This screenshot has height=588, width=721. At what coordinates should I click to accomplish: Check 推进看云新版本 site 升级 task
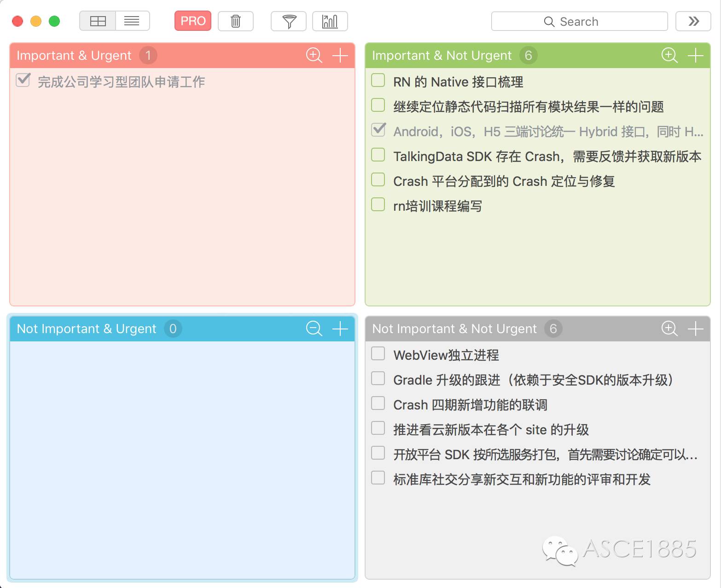coord(378,428)
